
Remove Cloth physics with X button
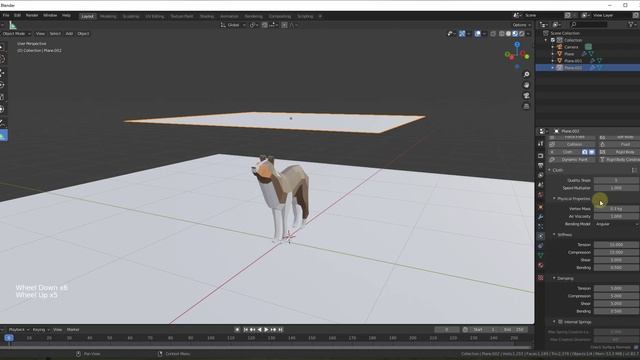click(x=552, y=152)
